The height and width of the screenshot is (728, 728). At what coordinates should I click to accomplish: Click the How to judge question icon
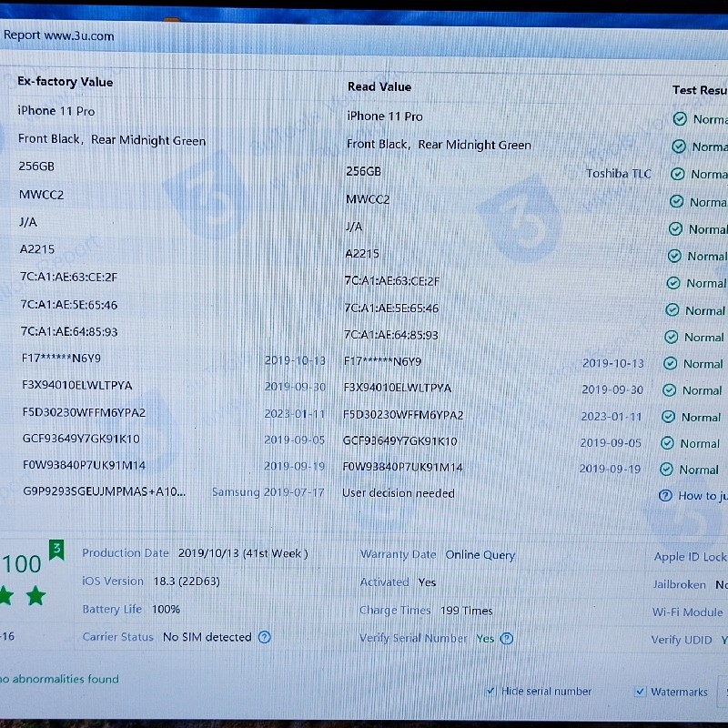tap(665, 496)
